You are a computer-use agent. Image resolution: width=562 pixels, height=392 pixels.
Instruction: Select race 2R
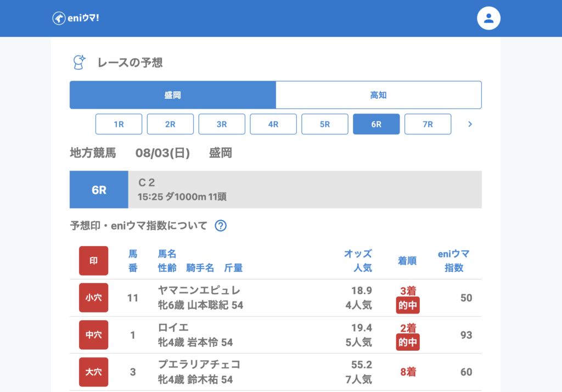(x=170, y=124)
